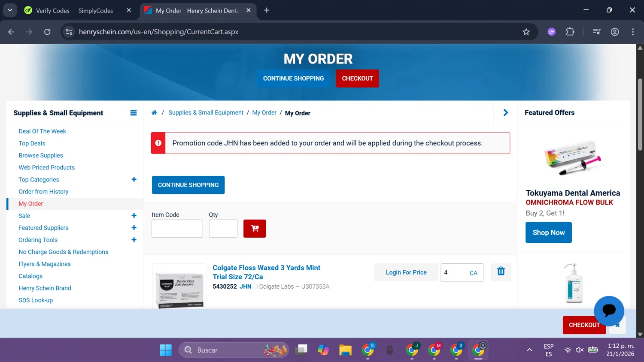
Task: Click the volume icon in the system tray
Action: pos(580,350)
